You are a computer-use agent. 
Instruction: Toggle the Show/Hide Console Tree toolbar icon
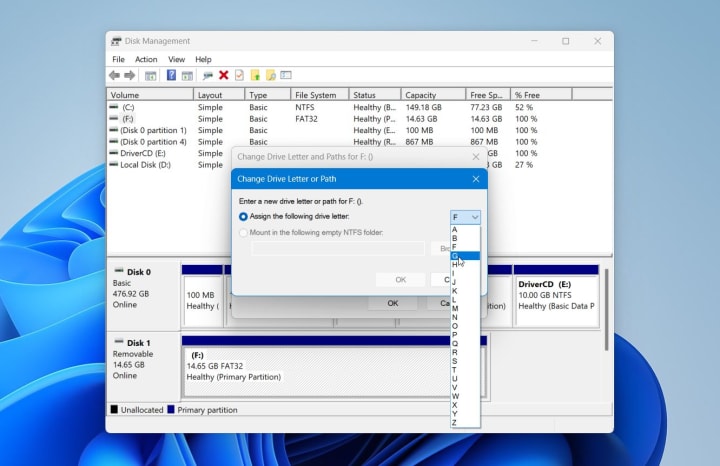151,75
